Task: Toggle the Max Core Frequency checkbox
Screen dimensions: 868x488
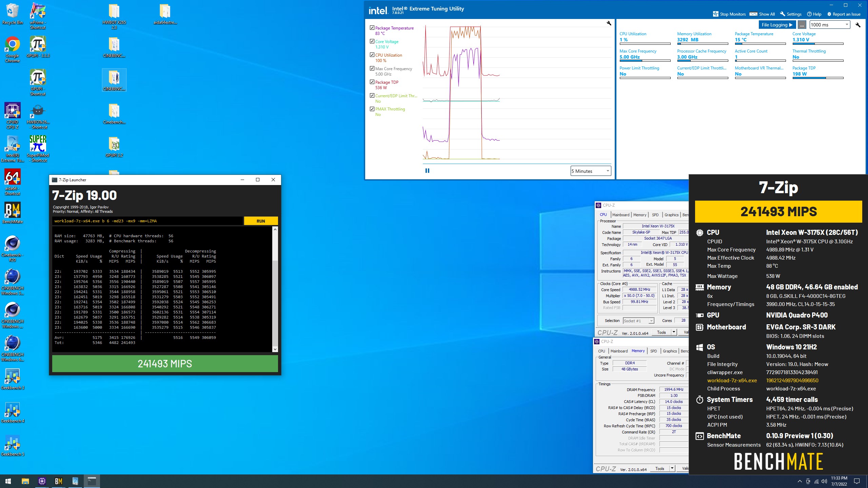Action: [x=372, y=68]
